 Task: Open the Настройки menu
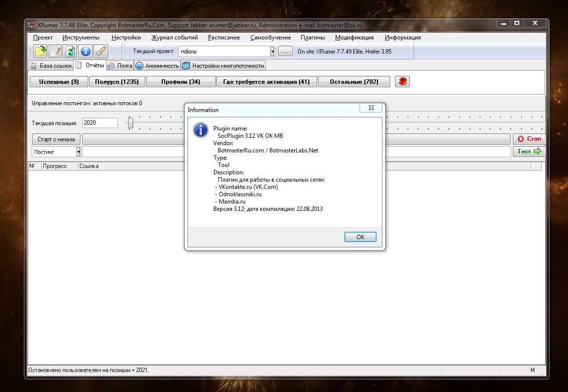126,37
